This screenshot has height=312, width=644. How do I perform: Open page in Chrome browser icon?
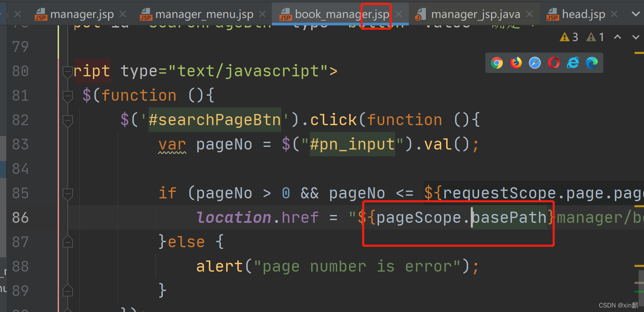click(x=497, y=63)
